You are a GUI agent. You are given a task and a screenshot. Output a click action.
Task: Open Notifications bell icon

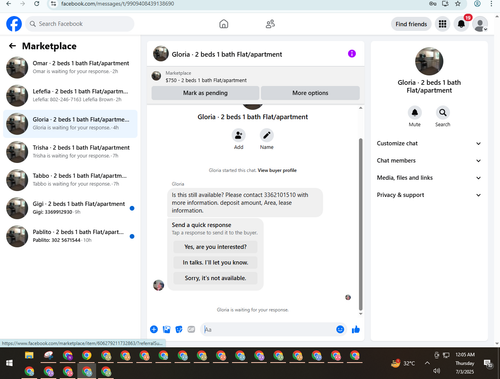pyautogui.click(x=461, y=24)
